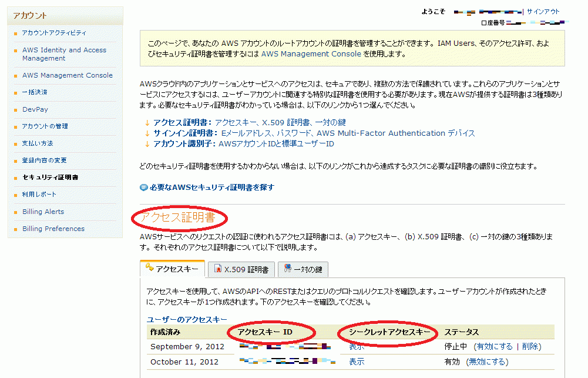Click 有効にする for the suspended key
This screenshot has width=588, height=378.
495,346
